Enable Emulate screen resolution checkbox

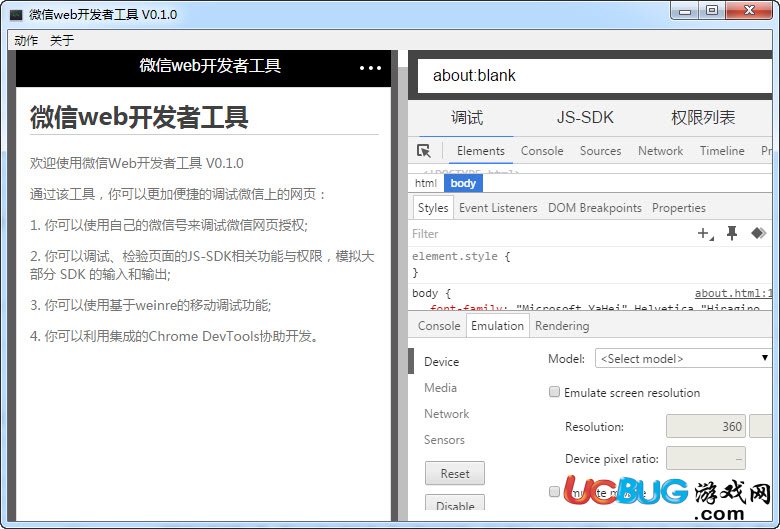tap(554, 392)
